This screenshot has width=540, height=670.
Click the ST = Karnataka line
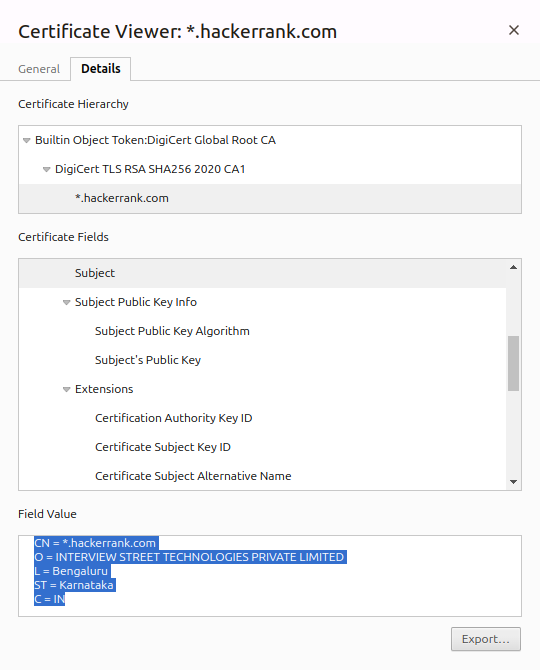pyautogui.click(x=74, y=585)
